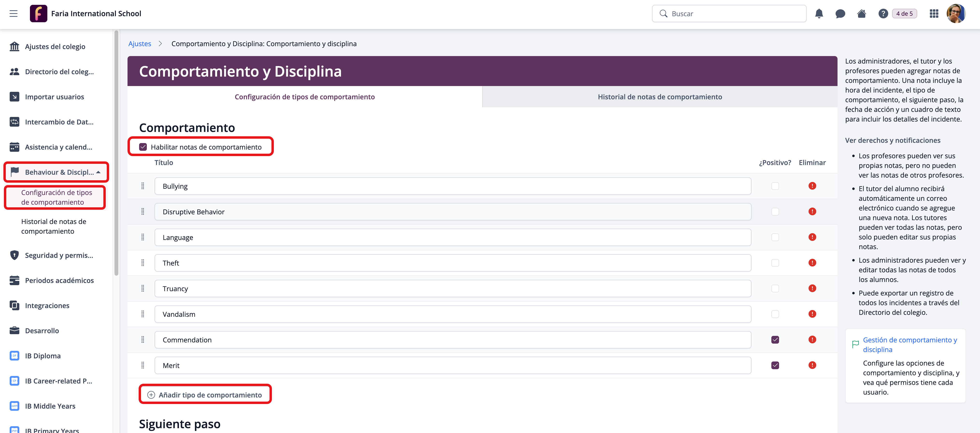The height and width of the screenshot is (433, 980).
Task: Click drag handle beside Theft row
Action: pyautogui.click(x=143, y=263)
